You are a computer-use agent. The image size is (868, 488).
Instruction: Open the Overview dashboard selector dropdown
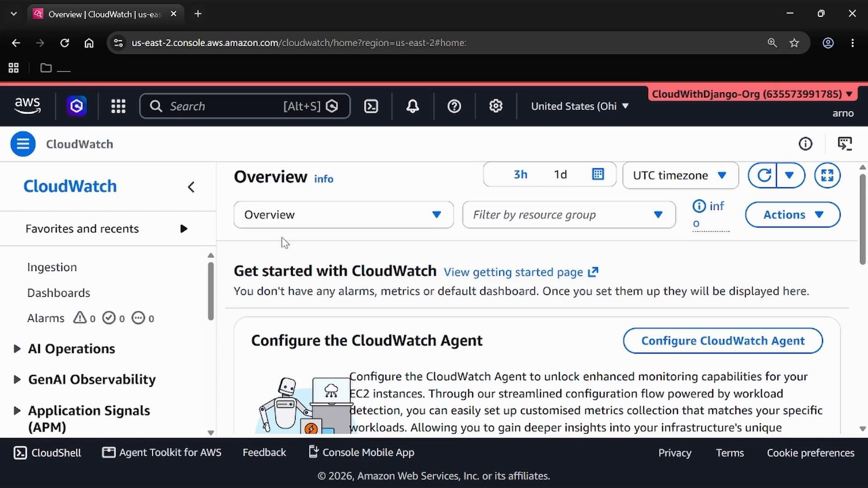(x=344, y=215)
